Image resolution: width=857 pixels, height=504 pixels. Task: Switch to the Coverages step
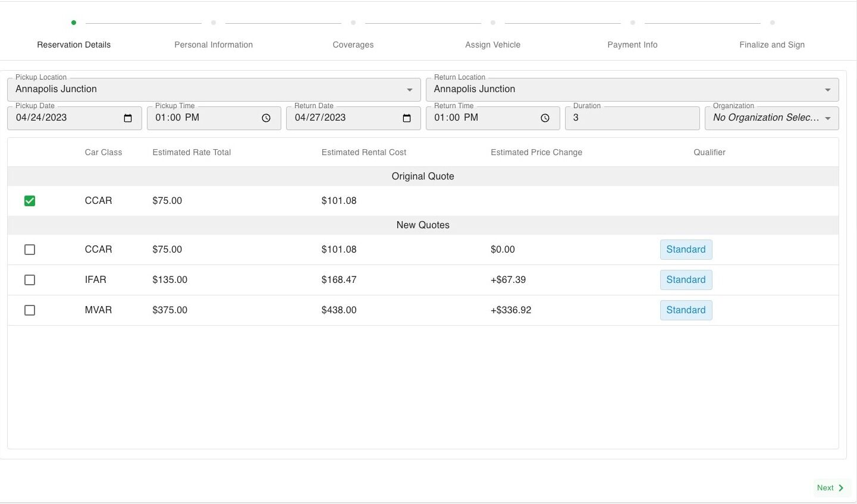click(353, 45)
